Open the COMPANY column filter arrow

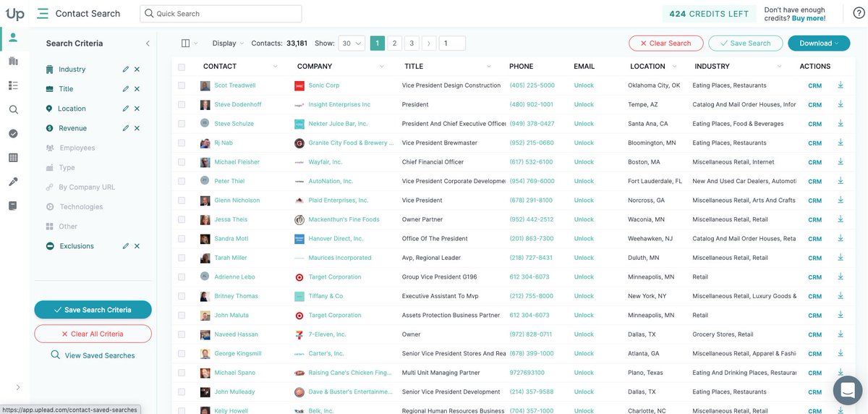click(382, 67)
